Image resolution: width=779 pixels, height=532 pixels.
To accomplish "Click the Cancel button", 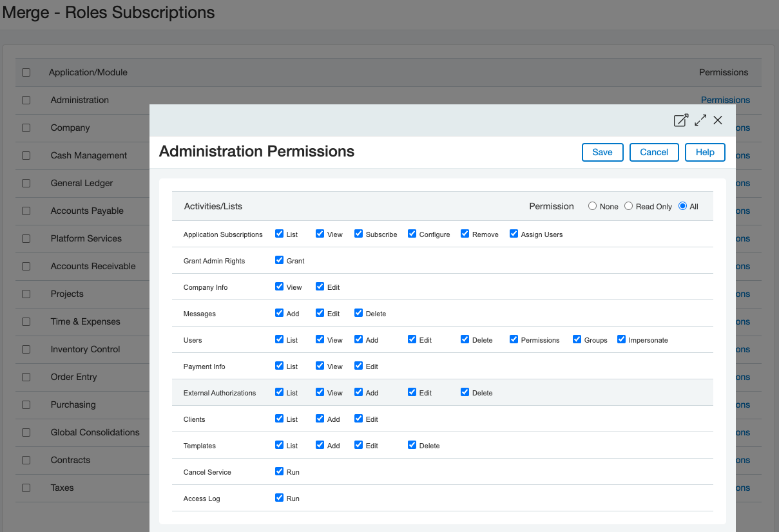I will 653,152.
